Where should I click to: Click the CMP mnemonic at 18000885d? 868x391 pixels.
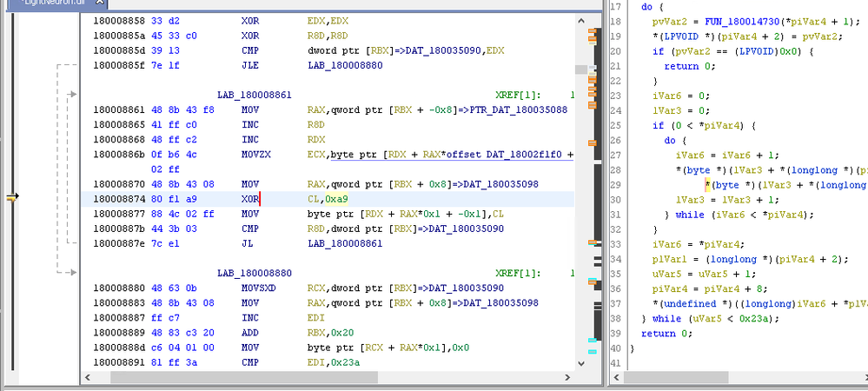(x=250, y=50)
